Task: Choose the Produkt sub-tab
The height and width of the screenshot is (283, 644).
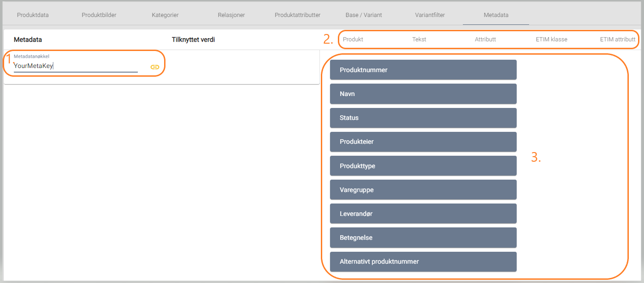Action: (353, 40)
